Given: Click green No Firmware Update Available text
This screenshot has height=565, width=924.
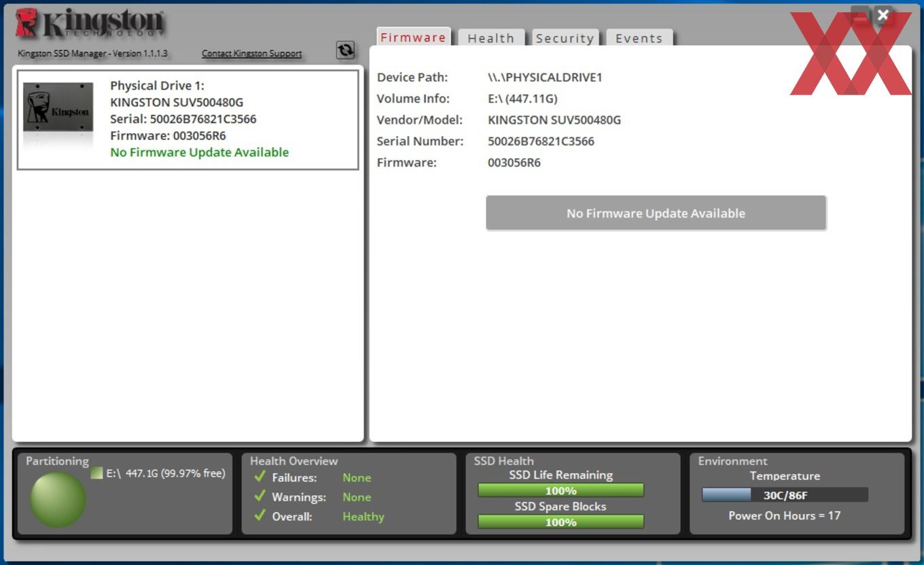Looking at the screenshot, I should (199, 152).
